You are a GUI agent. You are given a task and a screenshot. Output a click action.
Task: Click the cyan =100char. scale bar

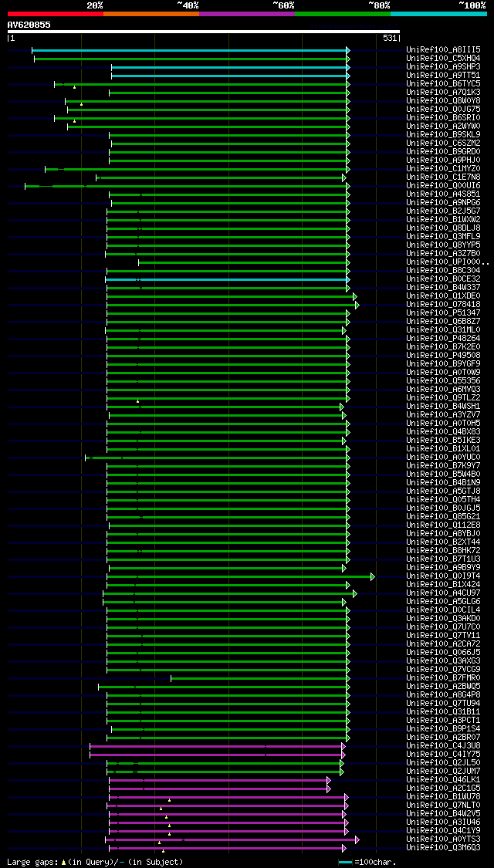click(x=346, y=863)
